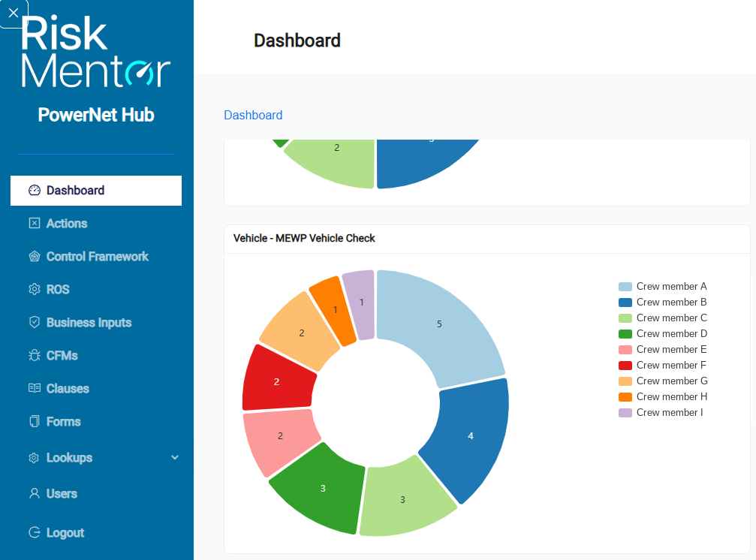756x560 pixels.
Task: Toggle Crew member I legend swatch
Action: click(x=625, y=413)
